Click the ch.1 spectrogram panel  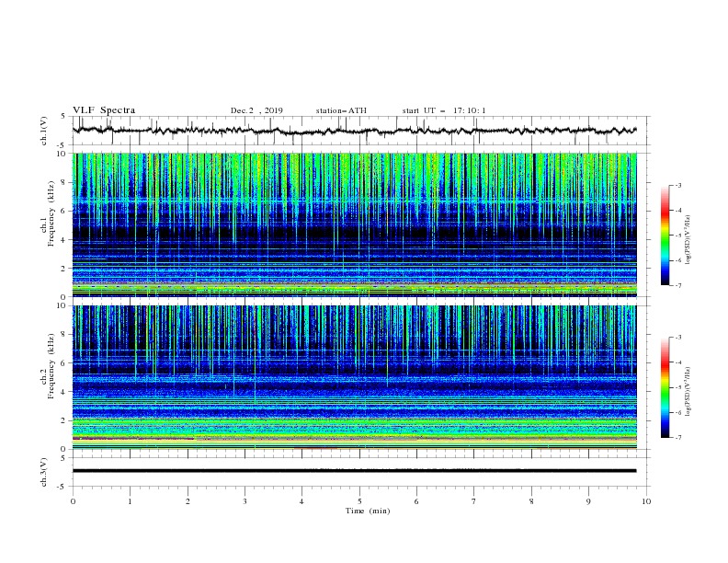(x=355, y=224)
